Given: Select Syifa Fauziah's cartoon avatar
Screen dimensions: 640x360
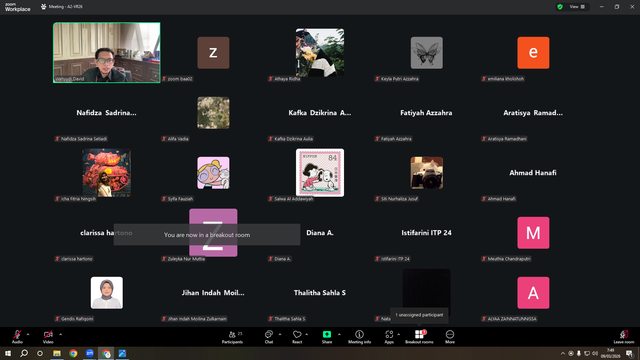Looking at the screenshot, I should 213,173.
